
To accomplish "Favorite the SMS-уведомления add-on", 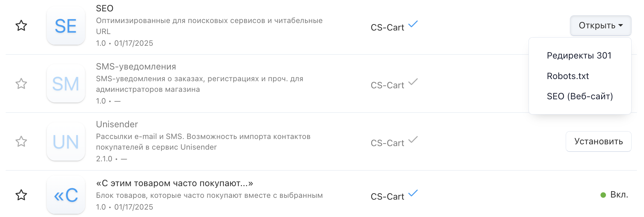I will pyautogui.click(x=21, y=84).
